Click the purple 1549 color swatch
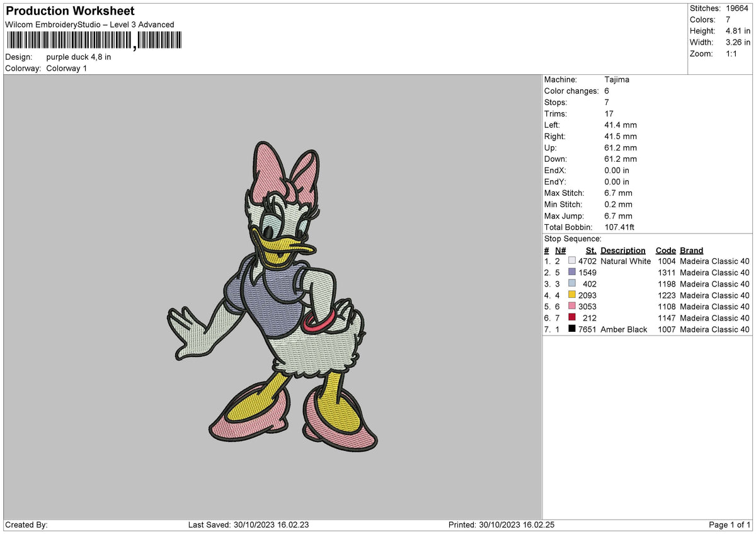Screen dimensions: 756x534 tap(572, 272)
